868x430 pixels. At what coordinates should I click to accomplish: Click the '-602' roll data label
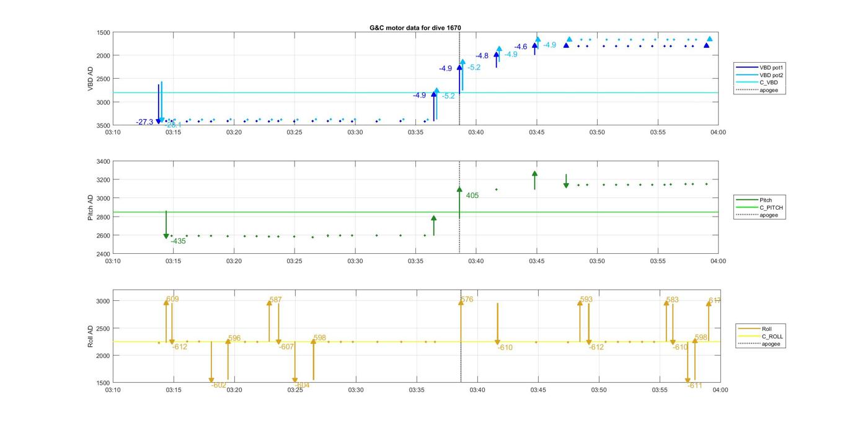pyautogui.click(x=218, y=385)
